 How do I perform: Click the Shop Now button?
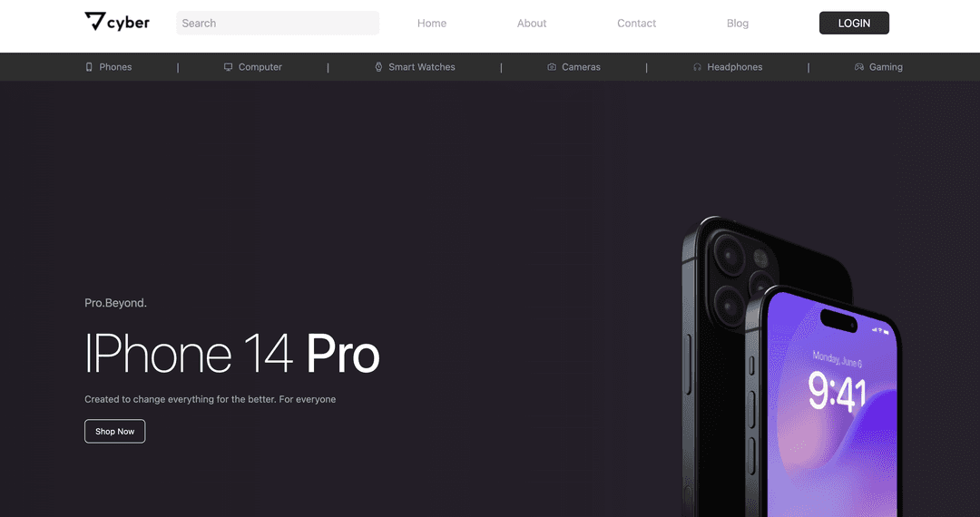tap(115, 432)
